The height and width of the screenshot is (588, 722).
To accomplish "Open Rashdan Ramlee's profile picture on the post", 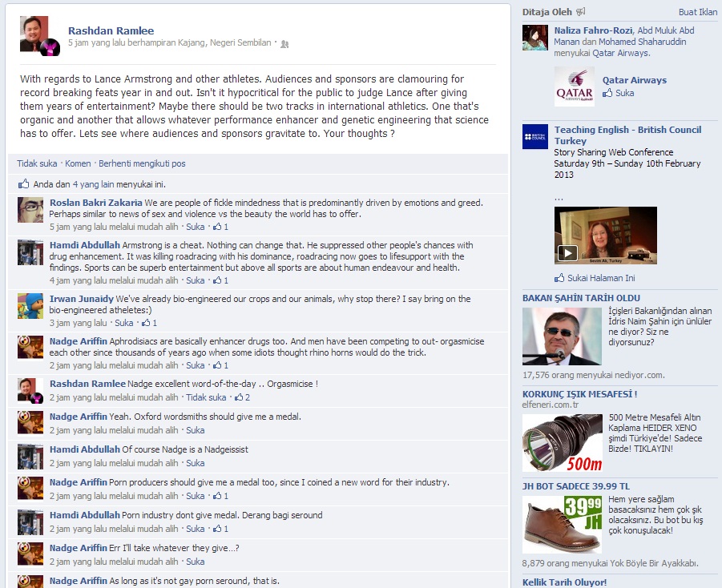I will pos(39,36).
